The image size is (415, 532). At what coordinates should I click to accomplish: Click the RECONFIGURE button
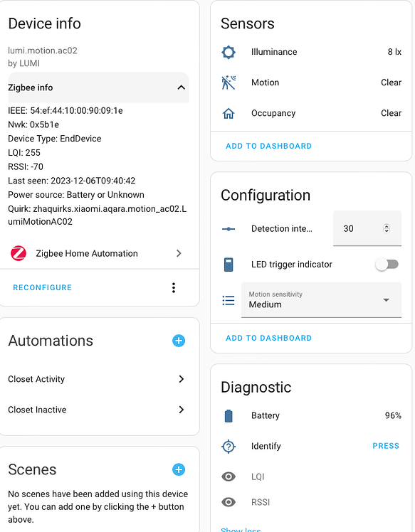pos(43,288)
